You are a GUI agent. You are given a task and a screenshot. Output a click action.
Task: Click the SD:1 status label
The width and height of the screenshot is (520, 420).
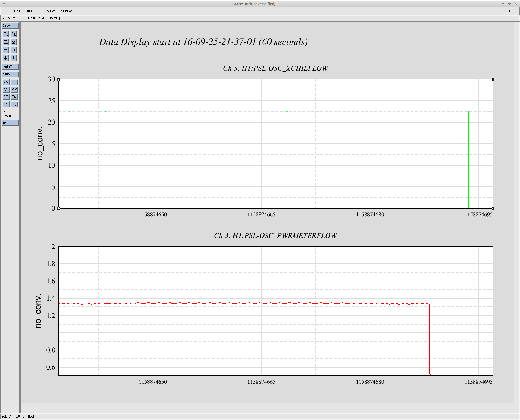[6, 111]
